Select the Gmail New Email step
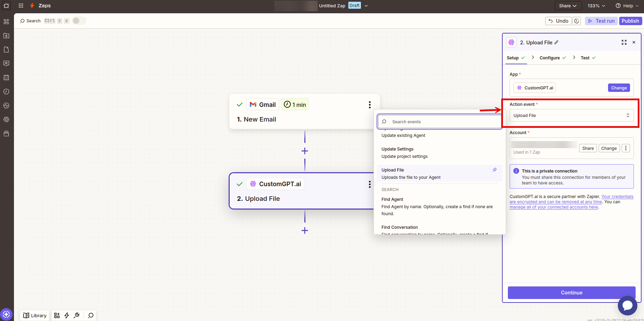 [304, 111]
